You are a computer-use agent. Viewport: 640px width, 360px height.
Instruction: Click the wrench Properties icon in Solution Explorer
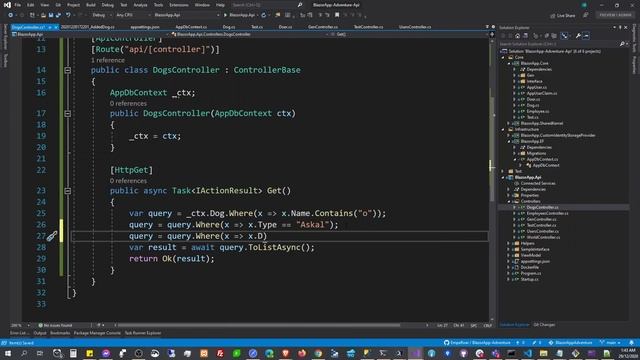point(578,36)
